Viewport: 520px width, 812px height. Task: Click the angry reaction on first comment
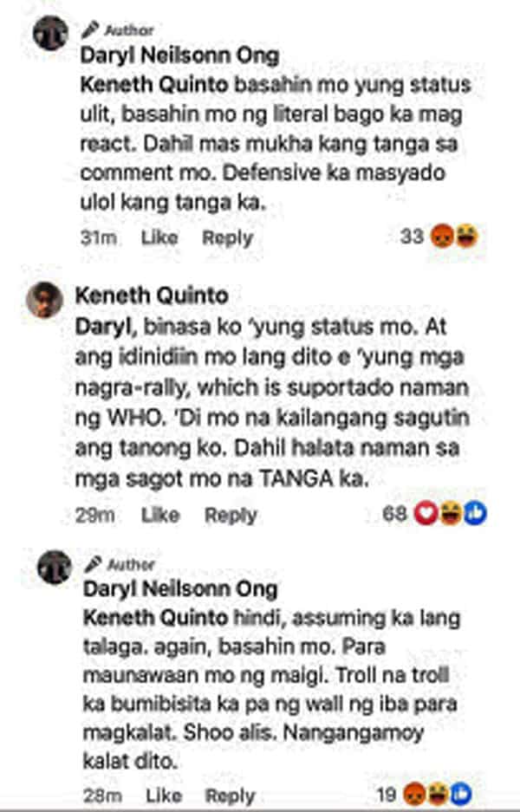pos(444,236)
